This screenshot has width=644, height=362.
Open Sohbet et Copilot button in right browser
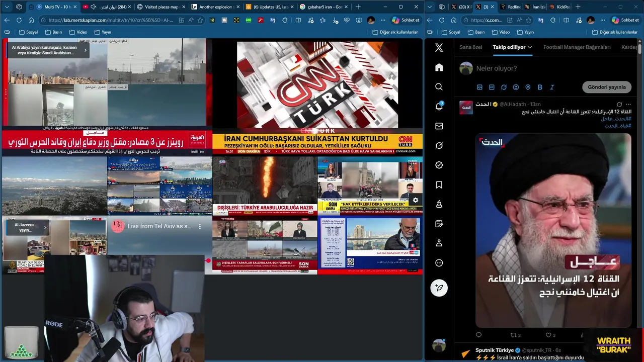coord(625,20)
